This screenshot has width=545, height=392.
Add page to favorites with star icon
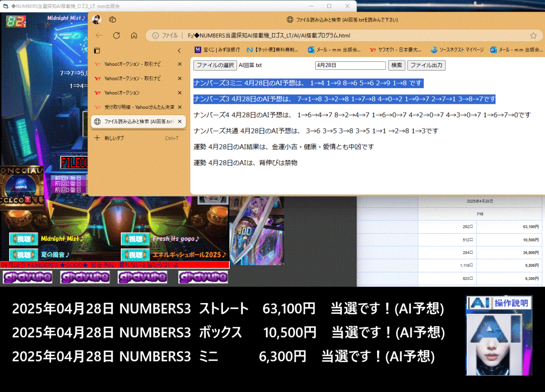pos(533,35)
